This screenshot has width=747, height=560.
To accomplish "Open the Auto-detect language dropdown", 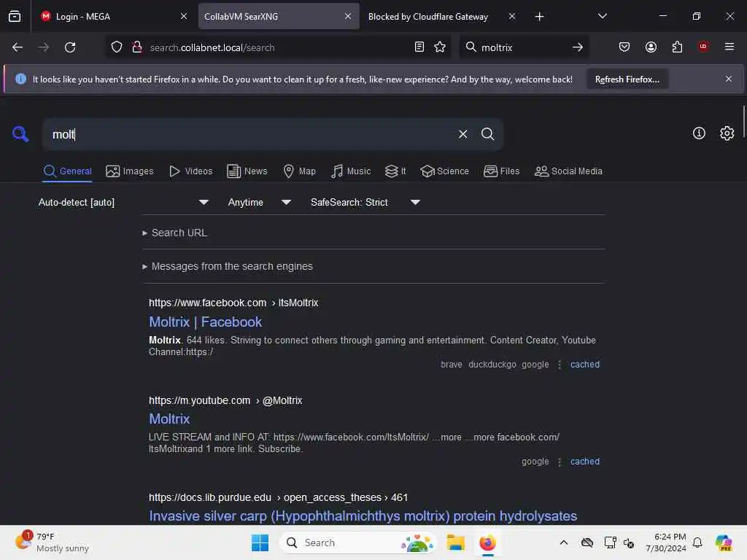I will tap(123, 203).
